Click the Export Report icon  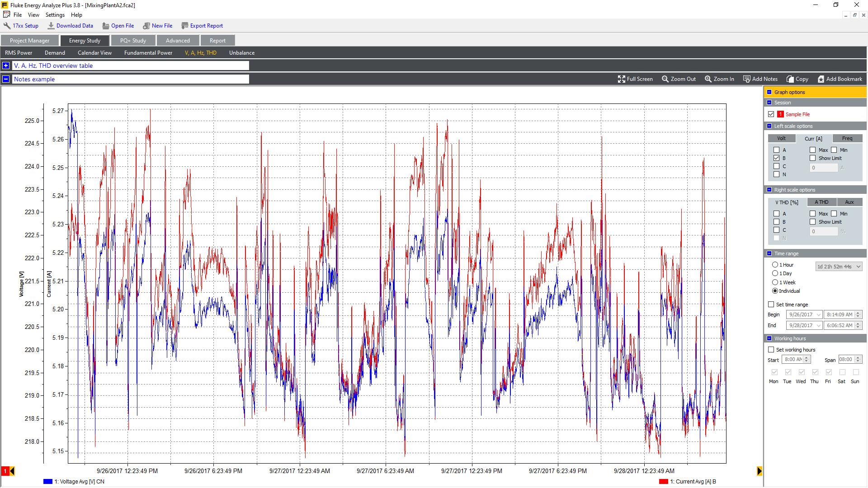pyautogui.click(x=184, y=26)
